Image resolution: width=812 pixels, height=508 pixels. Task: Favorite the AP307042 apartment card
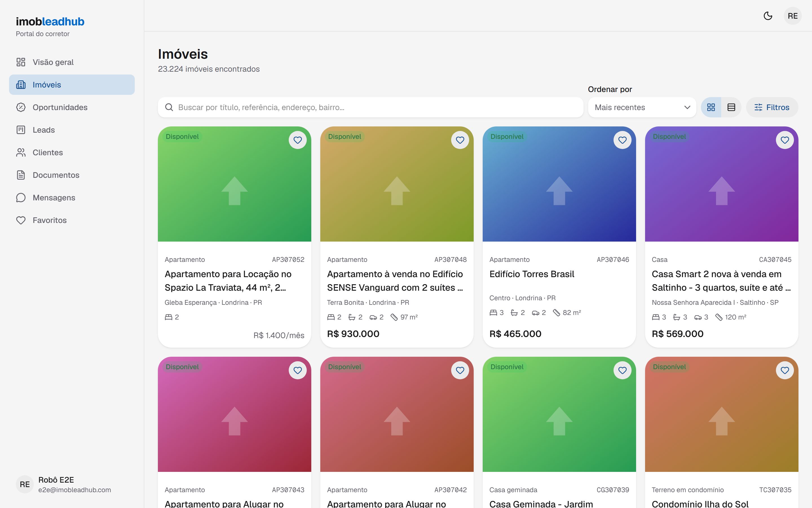pos(460,370)
